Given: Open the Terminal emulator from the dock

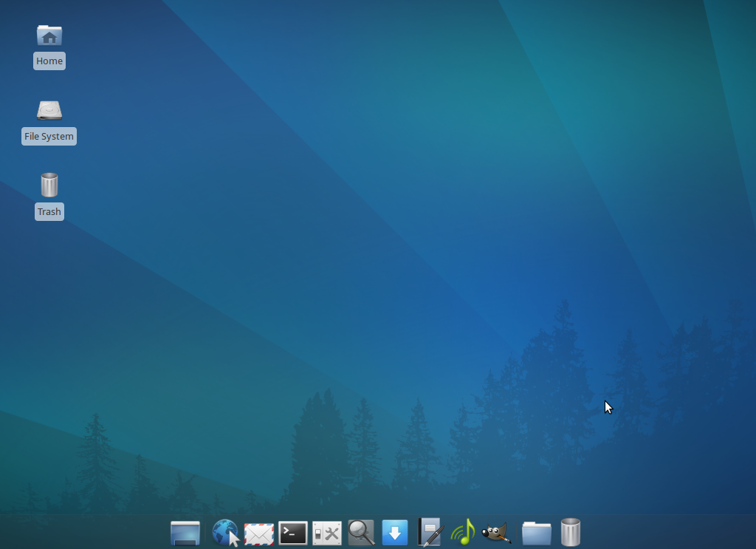Looking at the screenshot, I should point(293,533).
